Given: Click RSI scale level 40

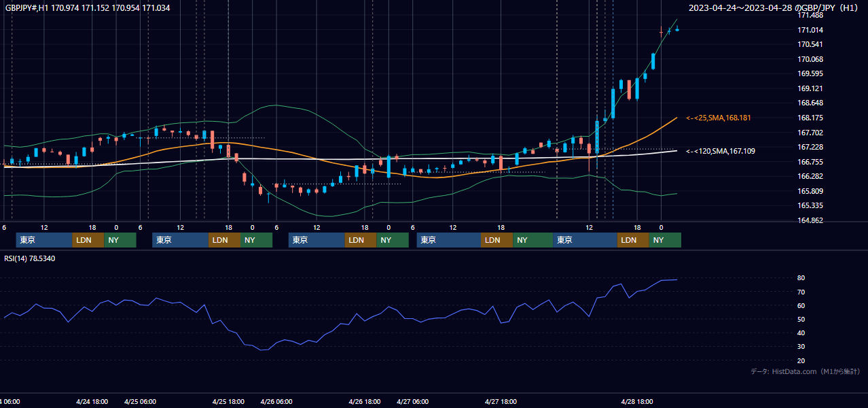Looking at the screenshot, I should pyautogui.click(x=801, y=333).
